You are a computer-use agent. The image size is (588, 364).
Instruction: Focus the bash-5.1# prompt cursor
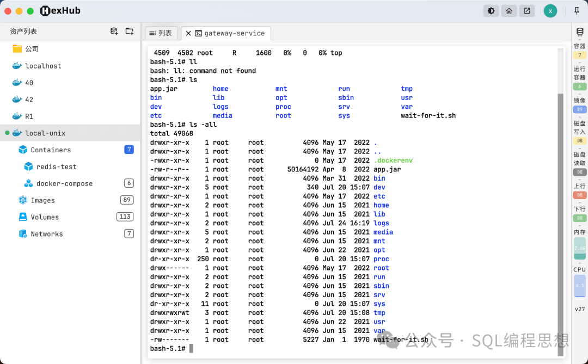[191, 349]
